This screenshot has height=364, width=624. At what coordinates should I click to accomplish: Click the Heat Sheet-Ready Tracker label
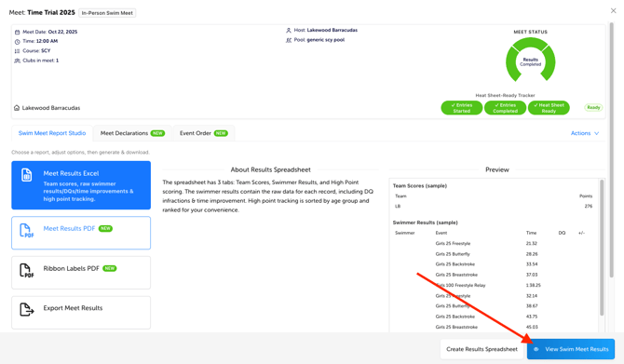pyautogui.click(x=505, y=96)
